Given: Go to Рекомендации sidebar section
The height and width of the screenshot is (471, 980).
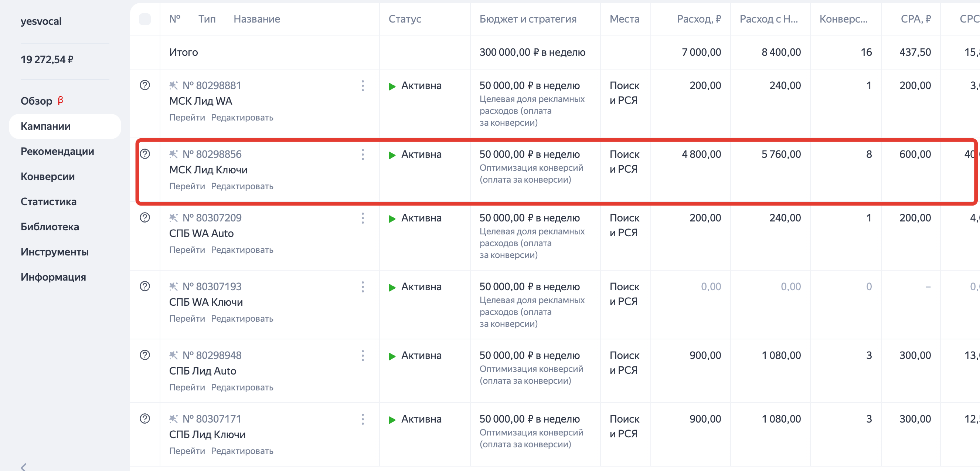Looking at the screenshot, I should (57, 151).
